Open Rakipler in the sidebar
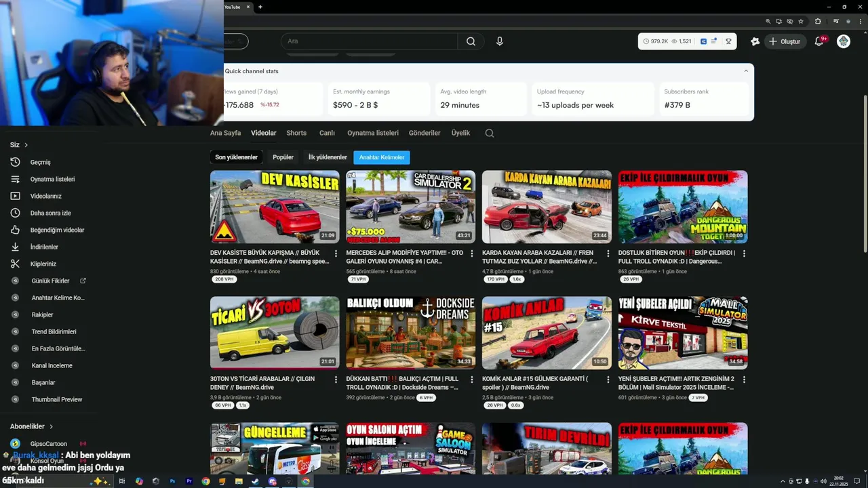The width and height of the screenshot is (868, 488). click(x=42, y=314)
